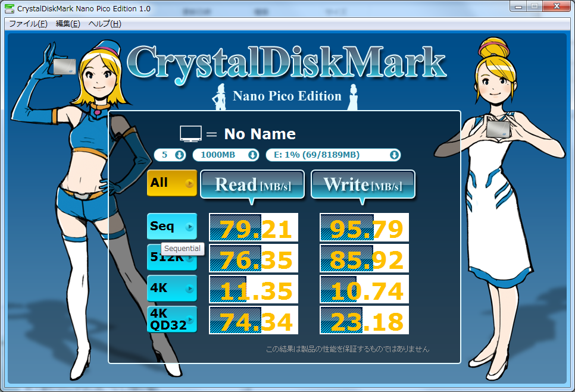Screen dimensions: 575x392
Task: Click the CrystalDiskMark app icon in title bar
Action: click(x=10, y=8)
